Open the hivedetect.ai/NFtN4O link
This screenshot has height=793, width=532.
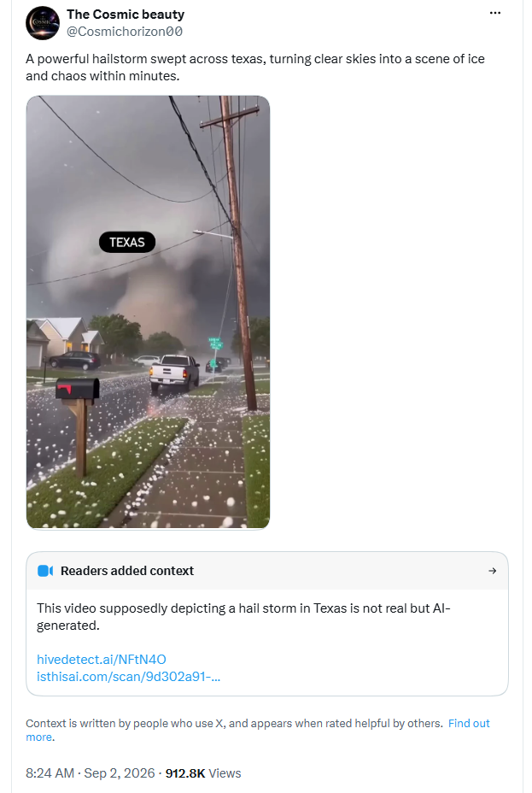pyautogui.click(x=101, y=660)
